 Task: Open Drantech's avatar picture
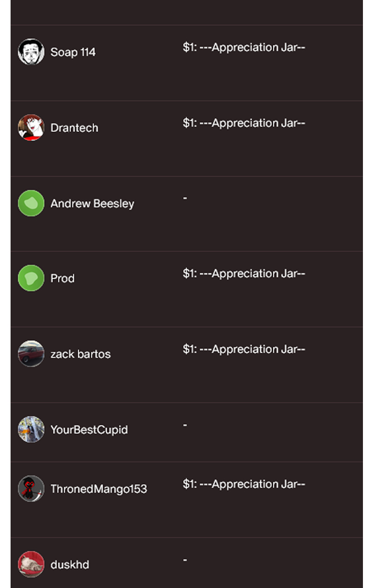coord(31,128)
